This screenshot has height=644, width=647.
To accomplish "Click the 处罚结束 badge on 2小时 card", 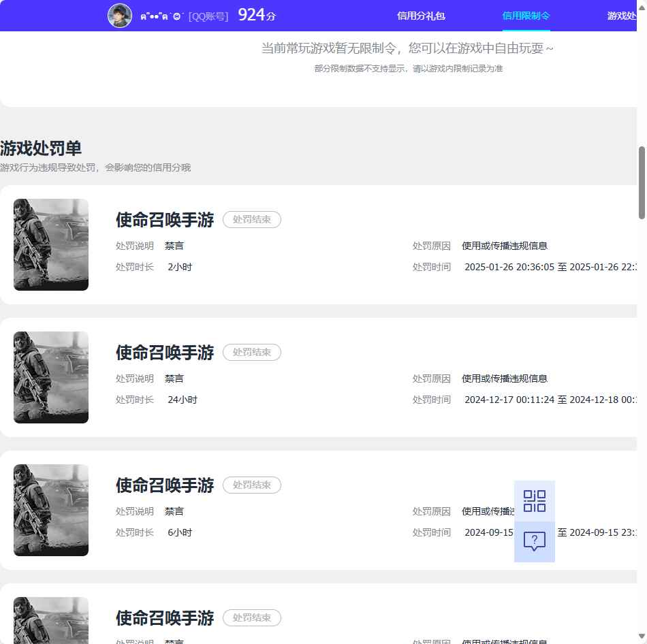I will click(252, 219).
